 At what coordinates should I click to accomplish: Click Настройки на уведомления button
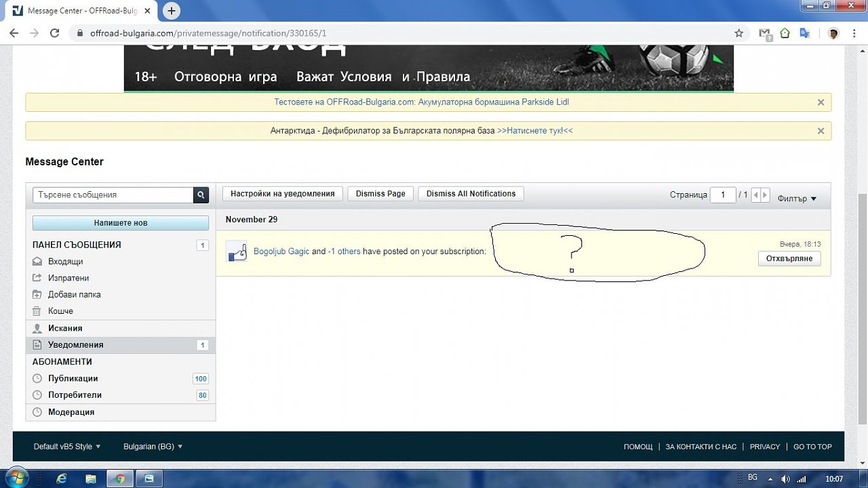(x=283, y=194)
